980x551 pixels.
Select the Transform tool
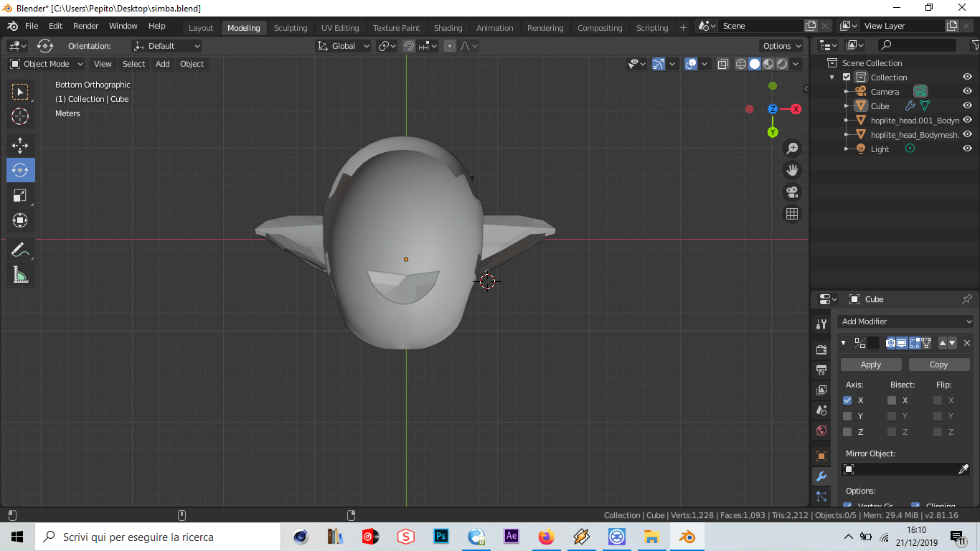20,220
